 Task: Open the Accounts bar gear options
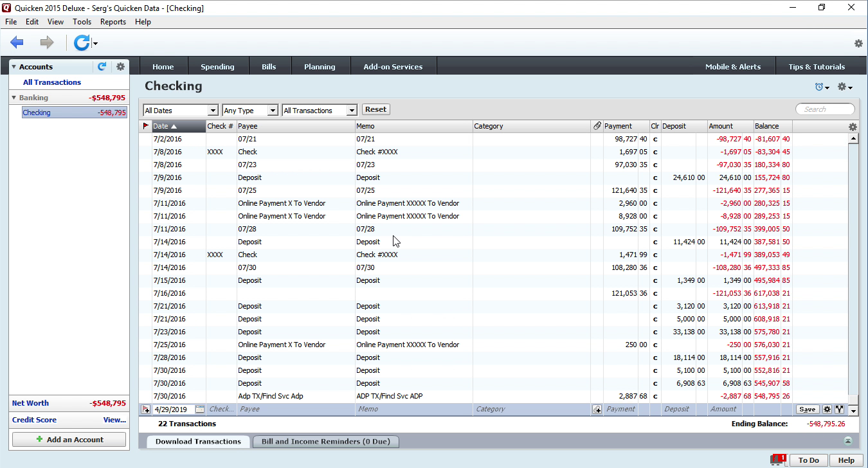coord(120,66)
